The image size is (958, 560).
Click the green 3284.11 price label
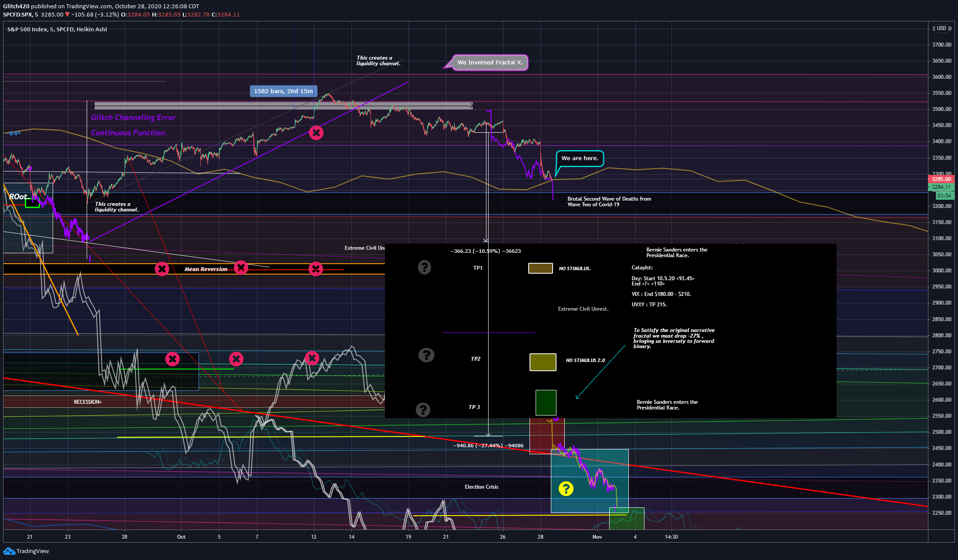coord(941,187)
